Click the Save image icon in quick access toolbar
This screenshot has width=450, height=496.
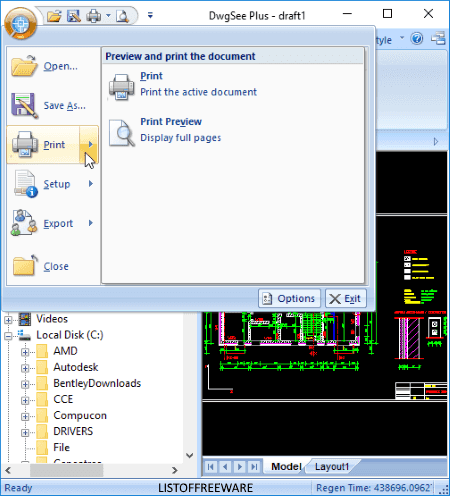[x=74, y=16]
